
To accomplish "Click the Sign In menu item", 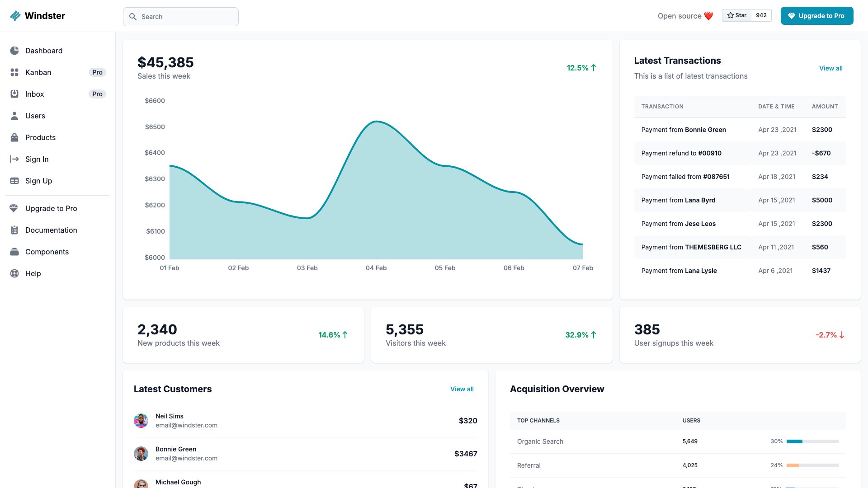I will 37,159.
